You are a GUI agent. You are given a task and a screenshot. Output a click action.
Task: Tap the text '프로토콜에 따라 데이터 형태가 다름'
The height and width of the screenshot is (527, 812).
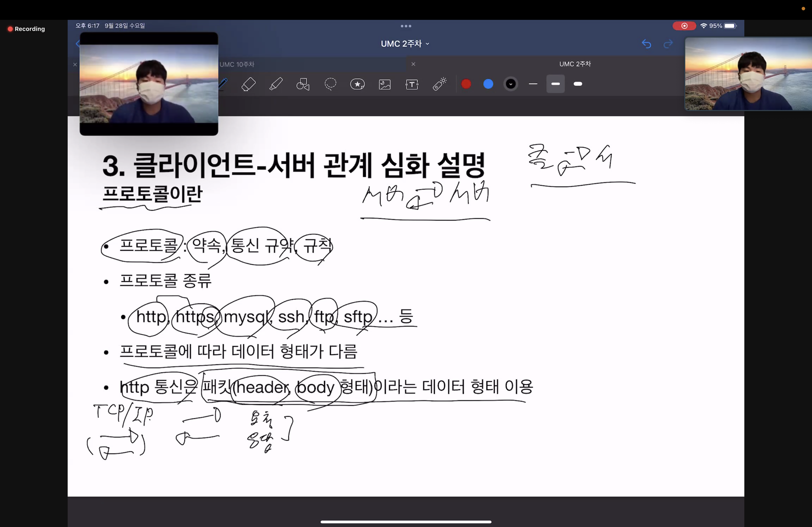pos(238,352)
